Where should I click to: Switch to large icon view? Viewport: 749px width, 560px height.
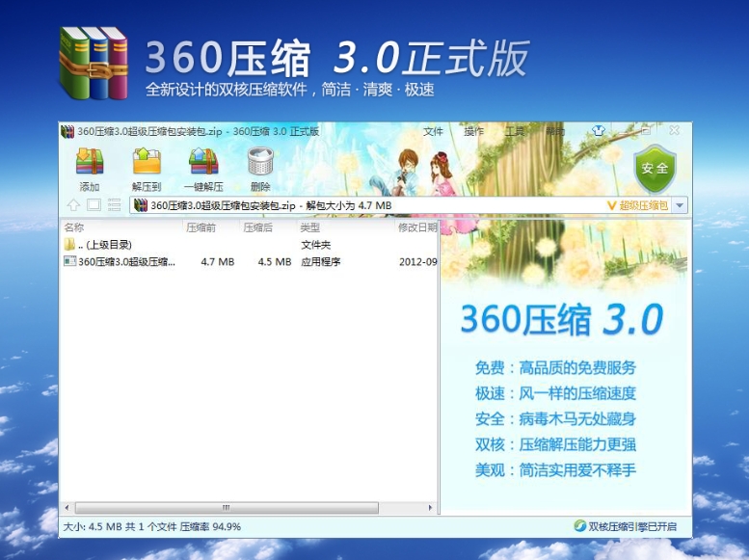pyautogui.click(x=94, y=205)
